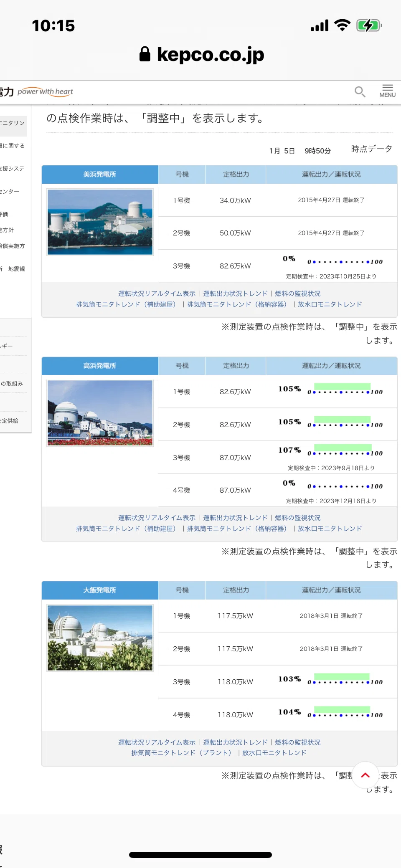Tap 2018年3月1日 運転終了 for Ohi unit 2
The width and height of the screenshot is (401, 868).
[x=331, y=649]
